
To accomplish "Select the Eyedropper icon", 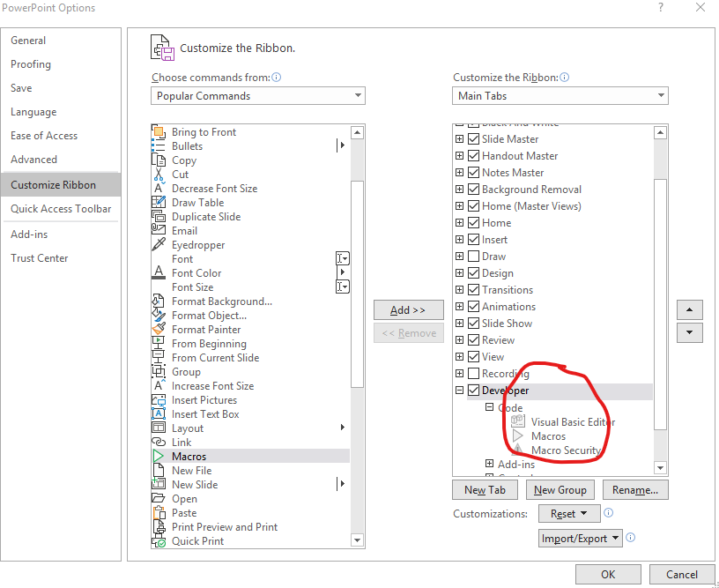I will [159, 245].
